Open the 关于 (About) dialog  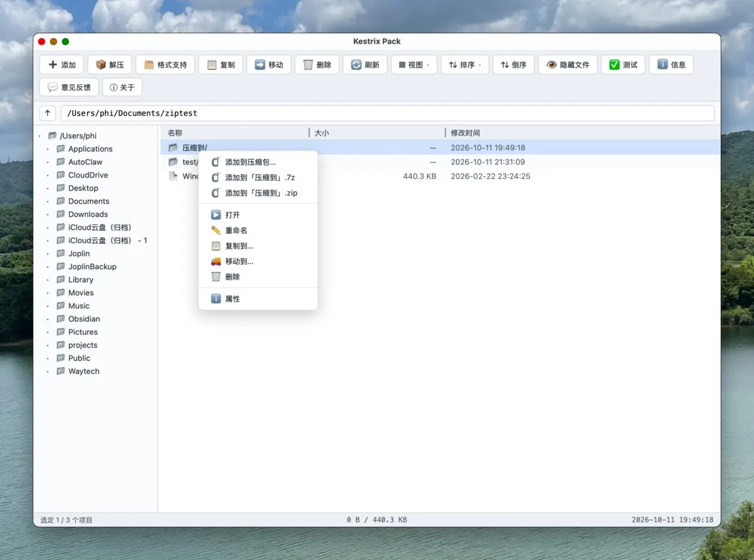pyautogui.click(x=122, y=87)
